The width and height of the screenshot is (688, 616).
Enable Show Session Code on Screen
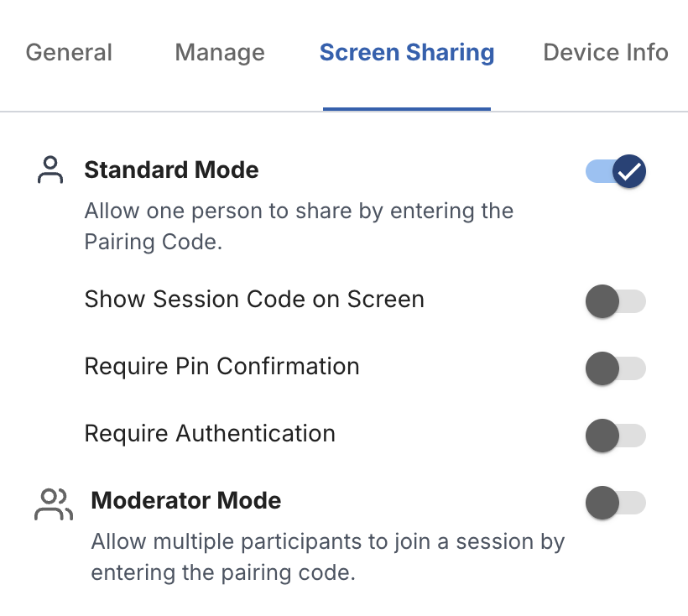(x=616, y=301)
